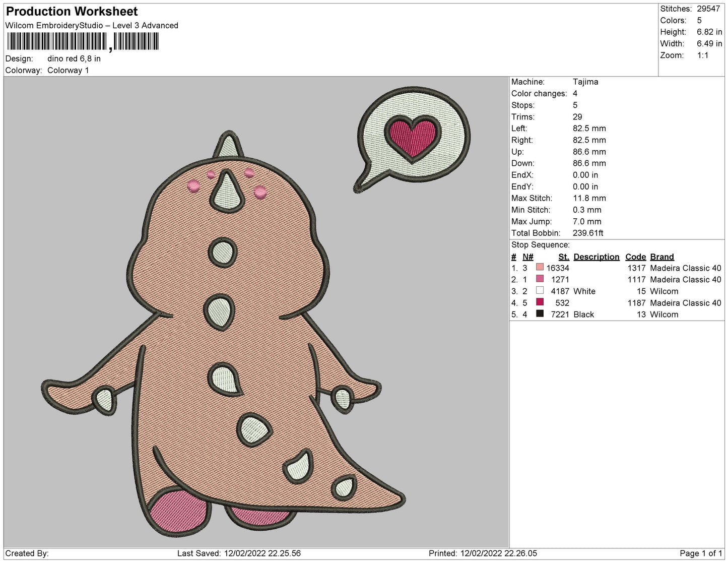This screenshot has width=728, height=563.
Task: Click the 'Up:' value '86.6 mm'
Action: (589, 152)
